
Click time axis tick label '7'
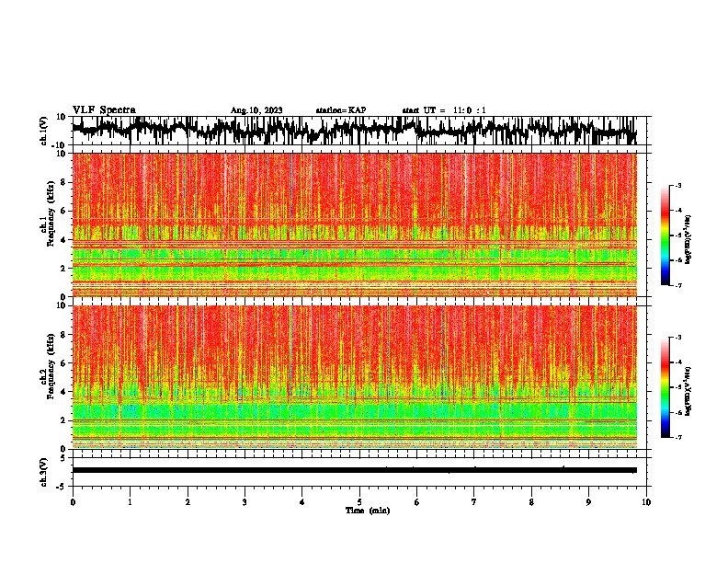pos(474,502)
